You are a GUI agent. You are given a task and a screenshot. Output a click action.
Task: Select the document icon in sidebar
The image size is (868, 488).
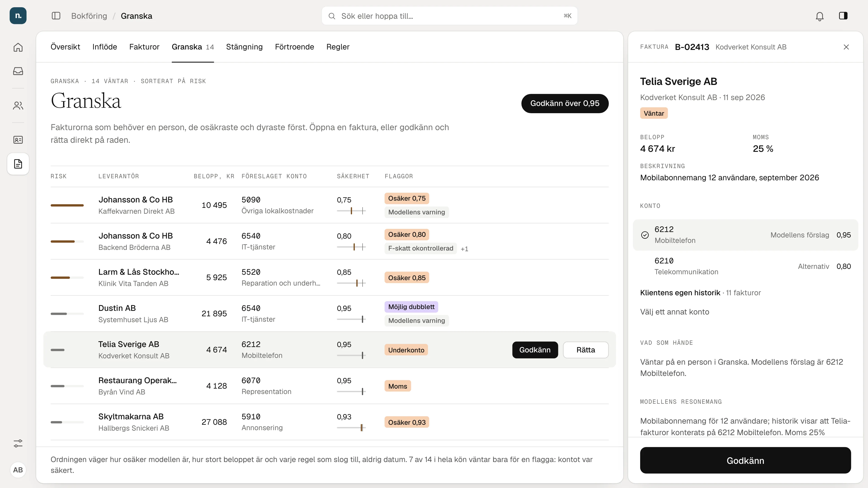click(x=18, y=164)
